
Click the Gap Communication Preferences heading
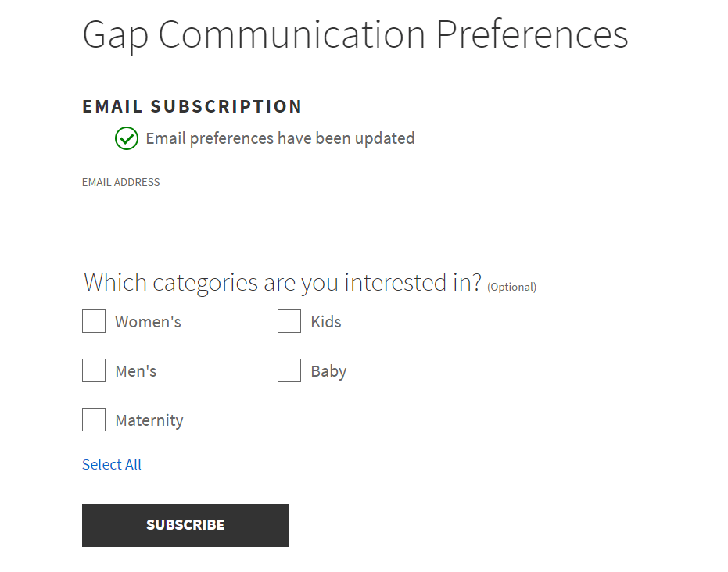[x=355, y=34]
